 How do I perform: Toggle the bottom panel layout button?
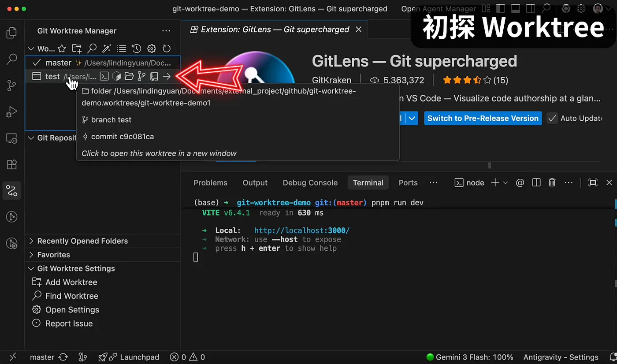coord(515,8)
